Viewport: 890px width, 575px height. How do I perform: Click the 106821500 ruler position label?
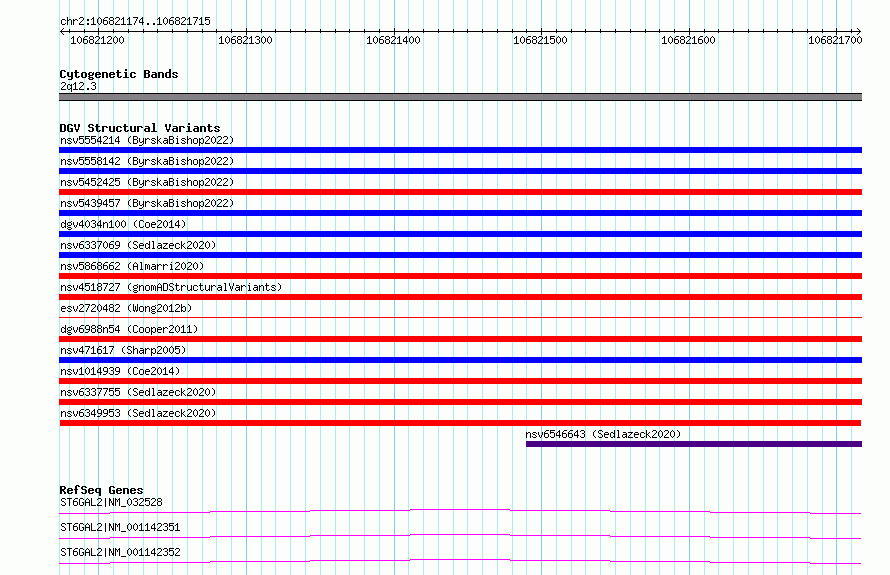point(540,40)
